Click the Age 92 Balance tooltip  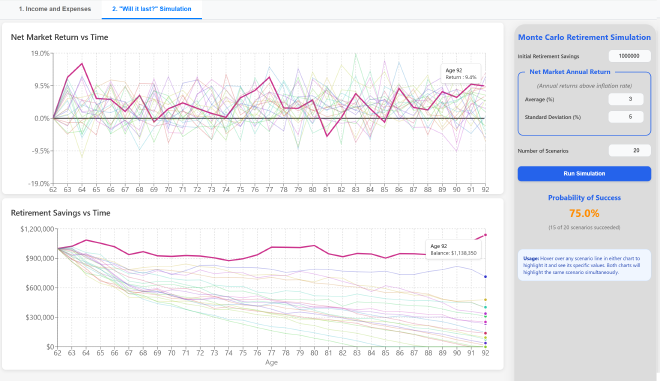click(453, 249)
